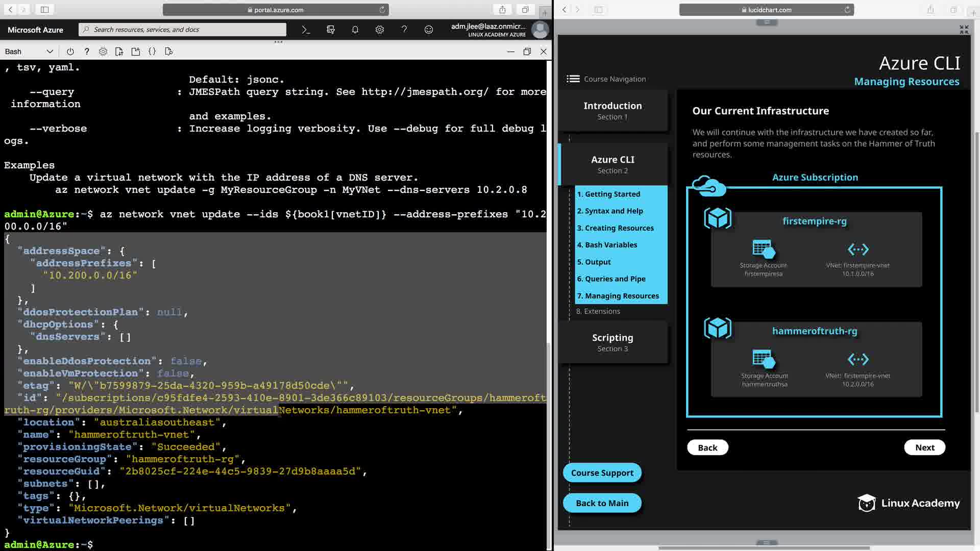Open the curly braces editor icon

[x=152, y=52]
